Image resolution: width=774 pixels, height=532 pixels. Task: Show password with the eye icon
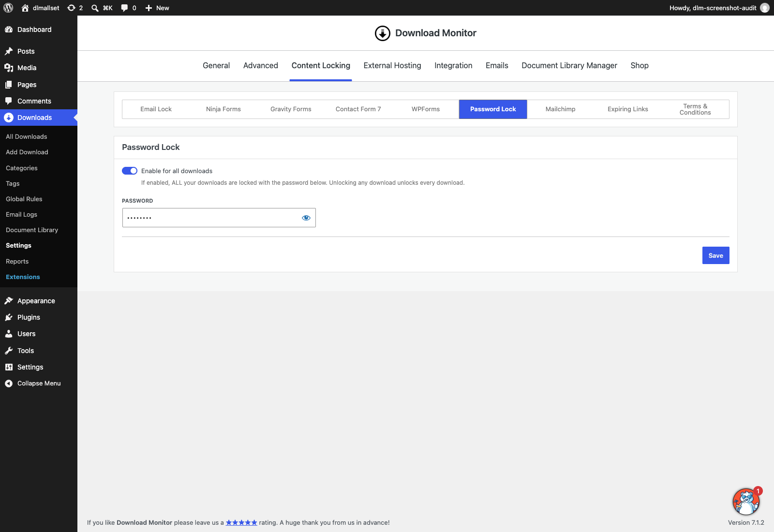tap(306, 218)
